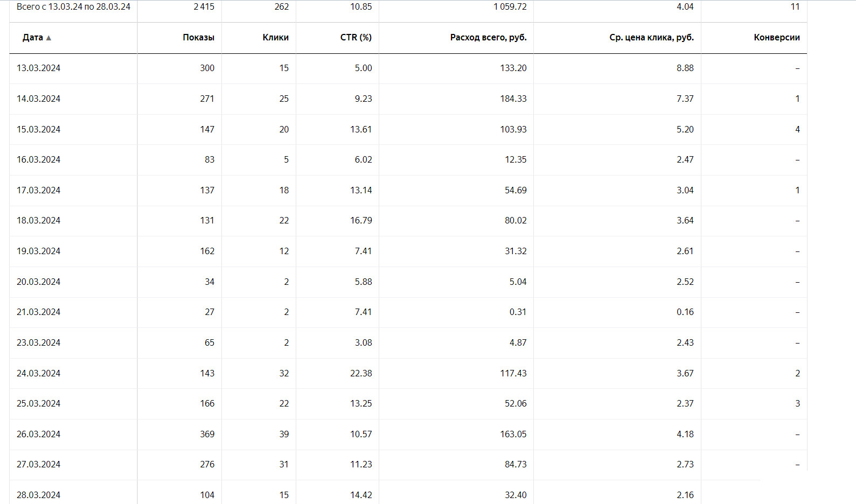Click the 28.03.2024 row date

click(38, 495)
